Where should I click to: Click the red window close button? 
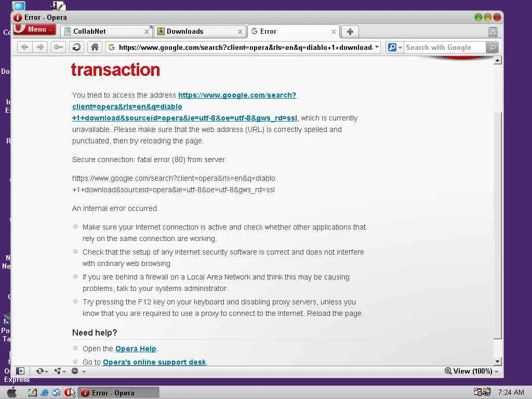tap(497, 17)
